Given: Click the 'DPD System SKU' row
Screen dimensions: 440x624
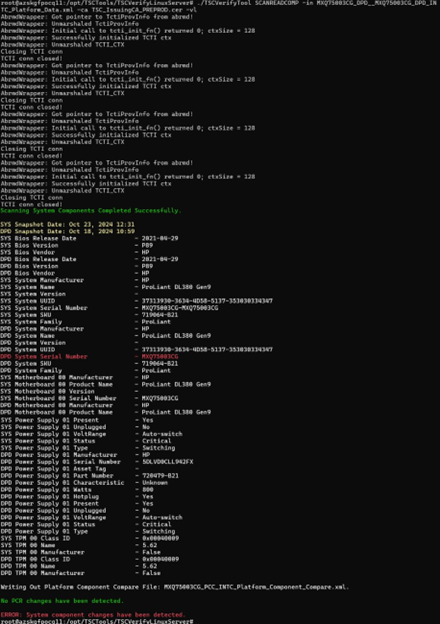Looking at the screenshot, I should [89, 364].
